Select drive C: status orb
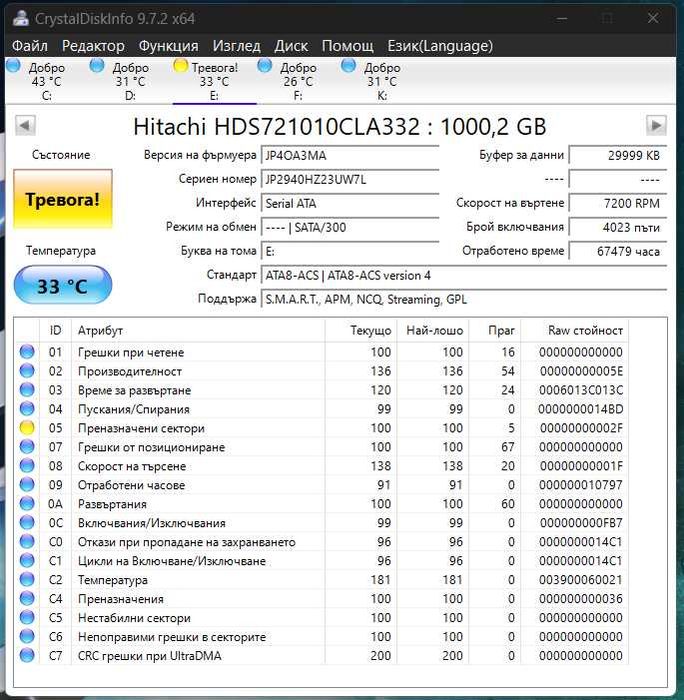This screenshot has width=684, height=700. coord(13,66)
